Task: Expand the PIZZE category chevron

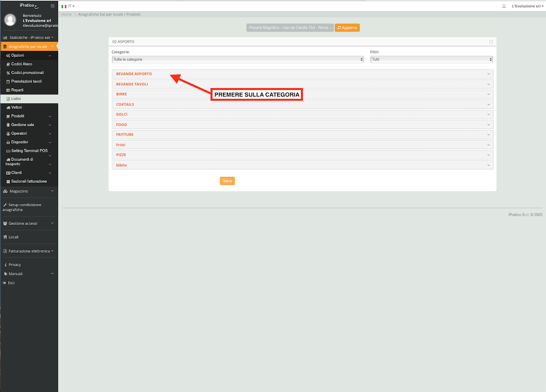Action: (x=488, y=155)
